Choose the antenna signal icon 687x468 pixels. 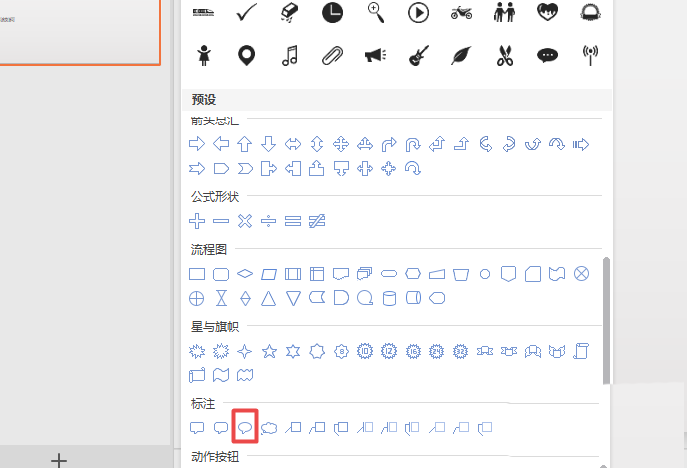point(590,56)
